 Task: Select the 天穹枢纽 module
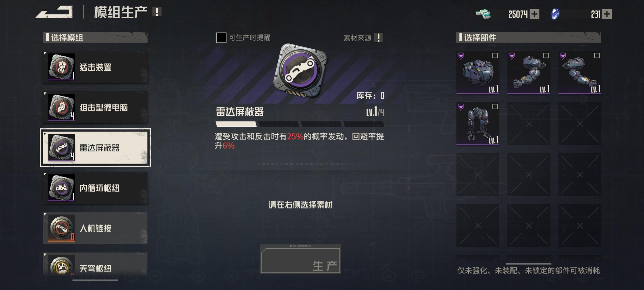pos(95,265)
